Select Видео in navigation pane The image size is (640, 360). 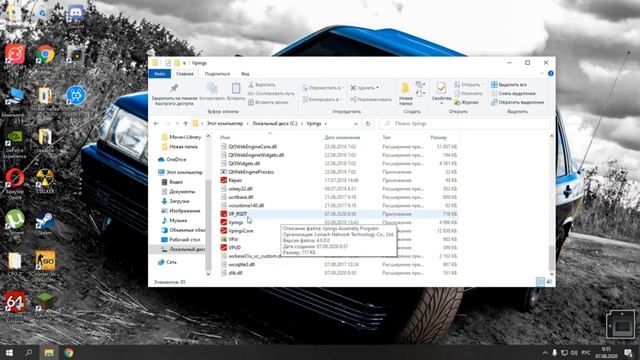(172, 182)
